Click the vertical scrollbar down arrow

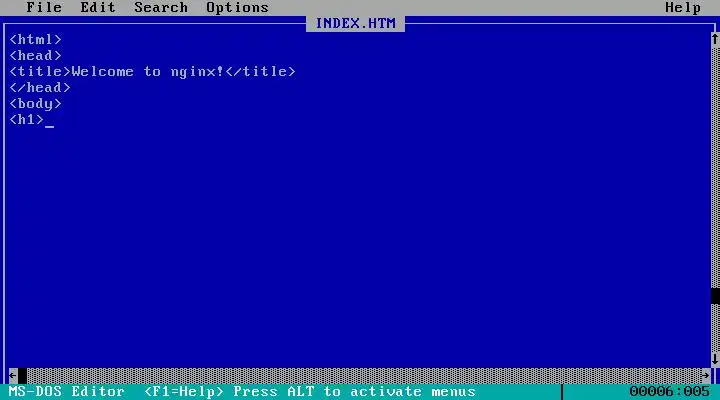pos(715,359)
